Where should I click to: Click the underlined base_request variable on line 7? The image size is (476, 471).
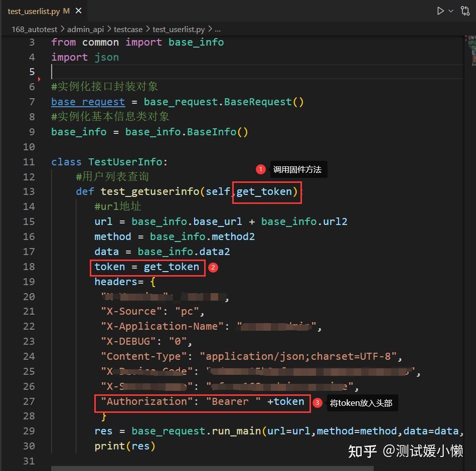(x=88, y=102)
